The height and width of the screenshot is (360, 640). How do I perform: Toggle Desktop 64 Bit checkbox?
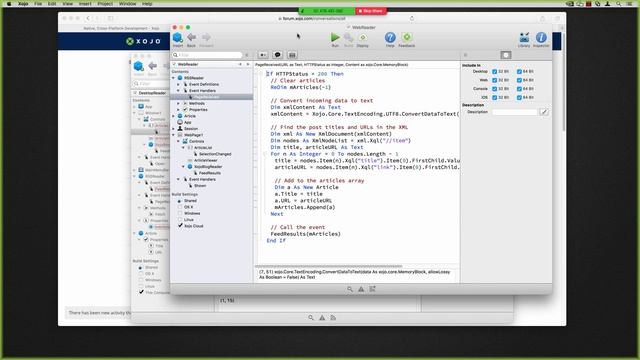click(x=519, y=71)
